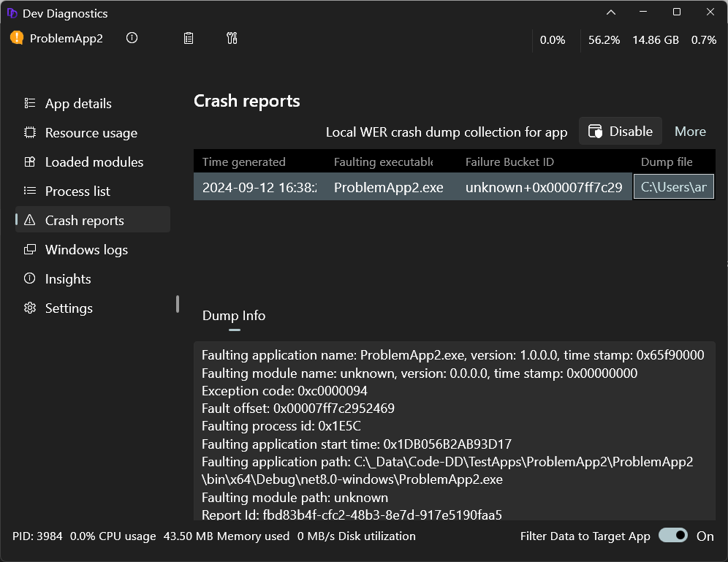Open Resource usage page
The width and height of the screenshot is (728, 562).
[93, 132]
